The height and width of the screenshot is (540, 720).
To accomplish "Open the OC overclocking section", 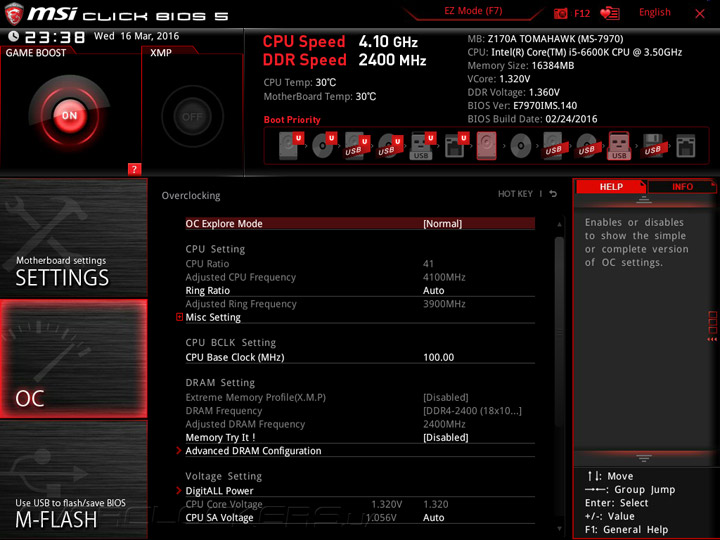I will 73,359.
